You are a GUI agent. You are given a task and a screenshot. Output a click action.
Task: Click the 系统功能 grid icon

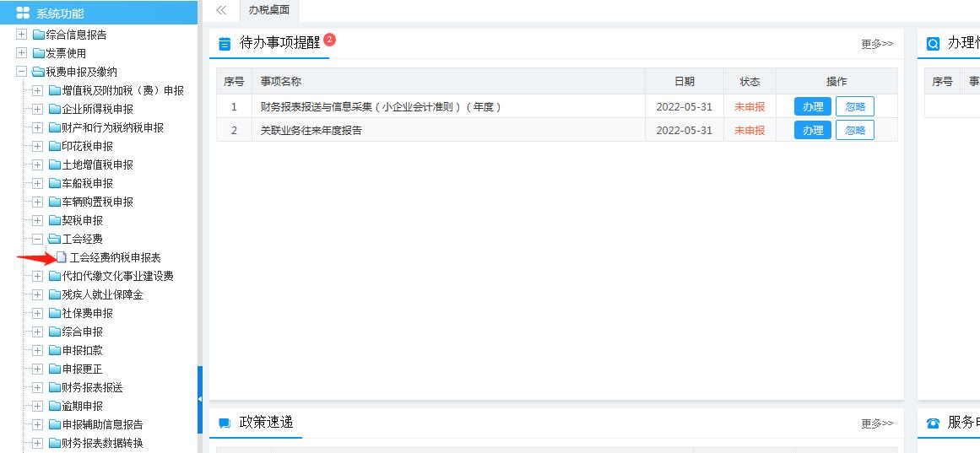tap(23, 13)
